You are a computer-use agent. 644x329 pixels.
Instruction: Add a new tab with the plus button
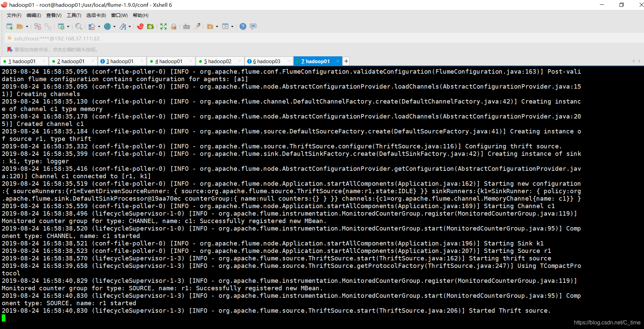346,61
